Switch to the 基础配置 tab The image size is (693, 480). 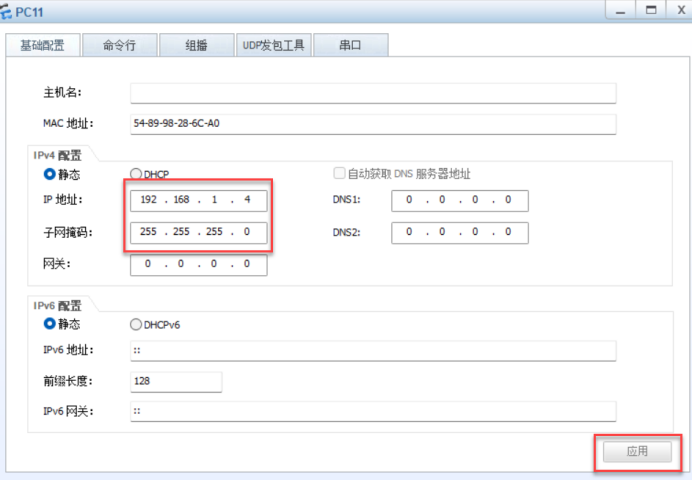coord(42,46)
